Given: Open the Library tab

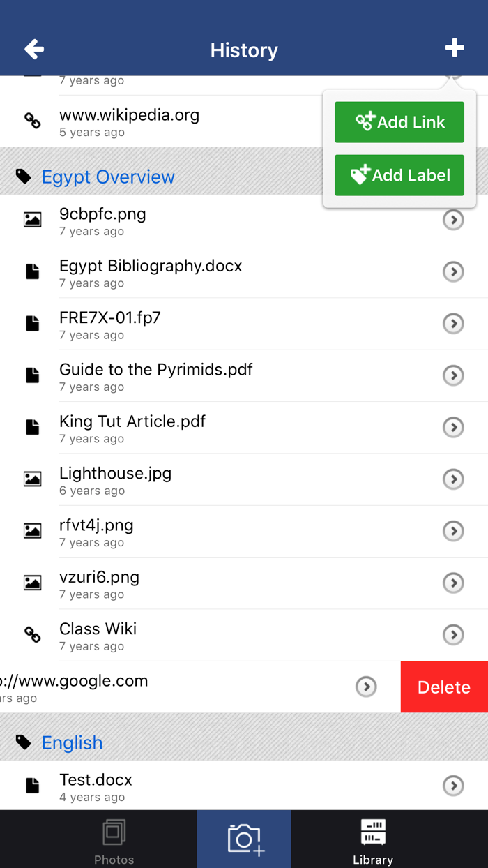Looking at the screenshot, I should (x=372, y=839).
